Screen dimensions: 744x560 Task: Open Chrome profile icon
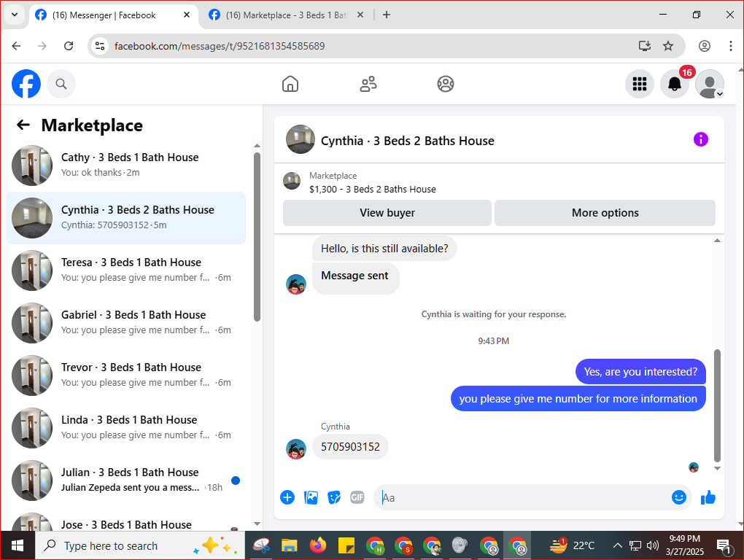pyautogui.click(x=704, y=46)
